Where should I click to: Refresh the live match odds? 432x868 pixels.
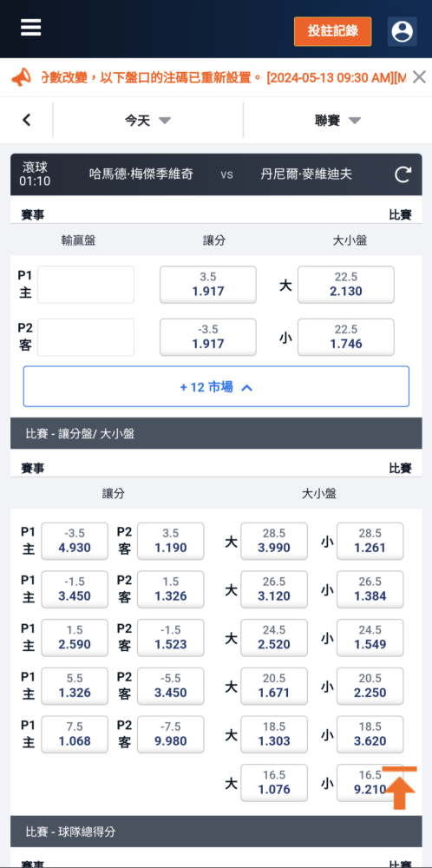tap(403, 175)
